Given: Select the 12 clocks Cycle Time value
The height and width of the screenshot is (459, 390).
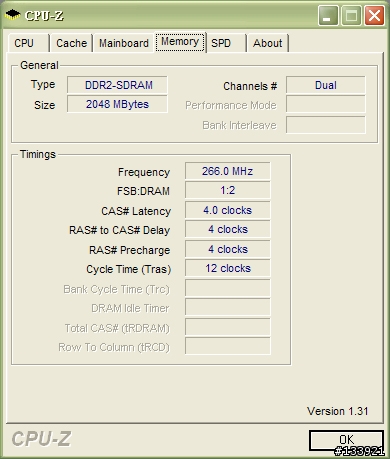Looking at the screenshot, I should click(228, 268).
